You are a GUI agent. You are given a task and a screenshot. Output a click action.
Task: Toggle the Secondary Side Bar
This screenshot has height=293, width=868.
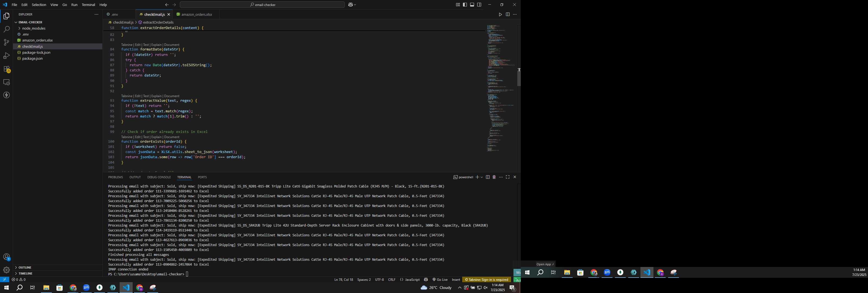479,5
